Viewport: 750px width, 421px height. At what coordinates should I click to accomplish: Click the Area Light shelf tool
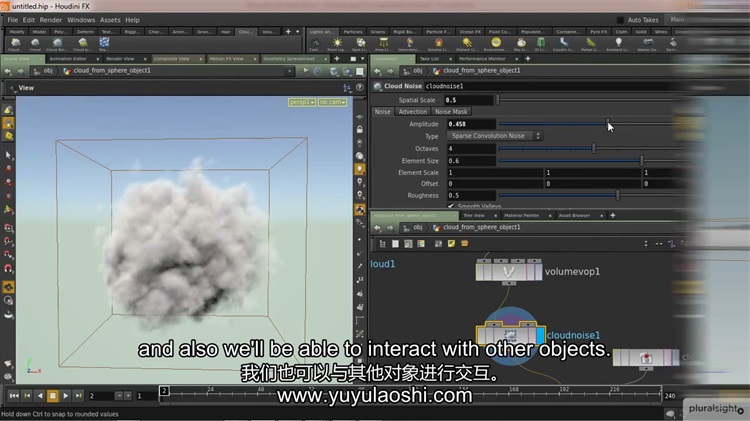point(383,43)
